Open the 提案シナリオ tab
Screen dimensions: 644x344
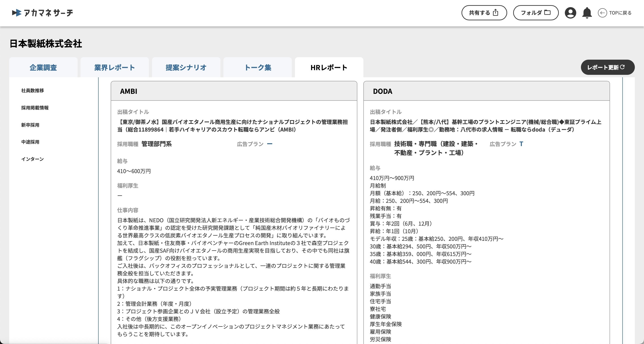point(186,67)
